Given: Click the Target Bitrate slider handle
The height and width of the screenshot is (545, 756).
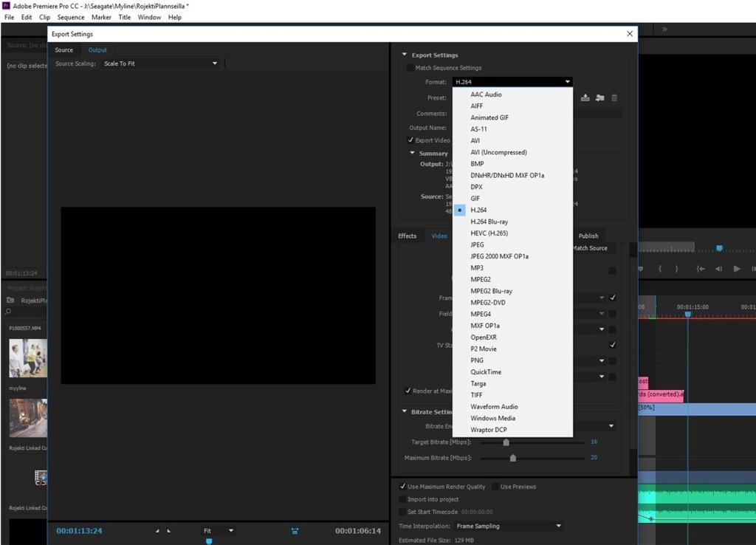Looking at the screenshot, I should [x=506, y=442].
